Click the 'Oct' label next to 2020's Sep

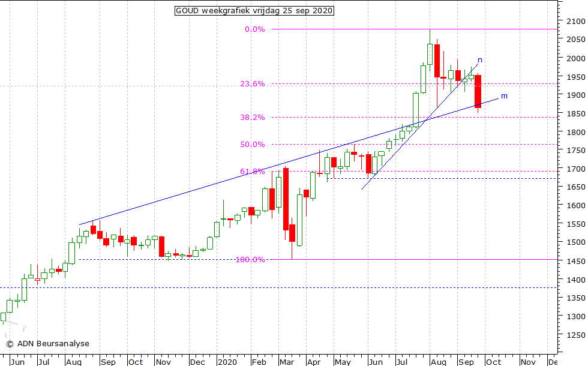coord(493,362)
